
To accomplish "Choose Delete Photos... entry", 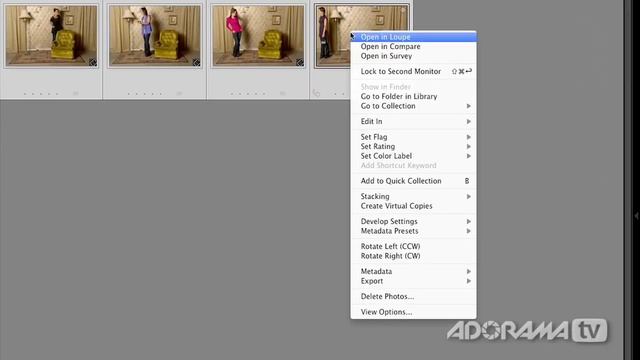I will click(413, 297).
